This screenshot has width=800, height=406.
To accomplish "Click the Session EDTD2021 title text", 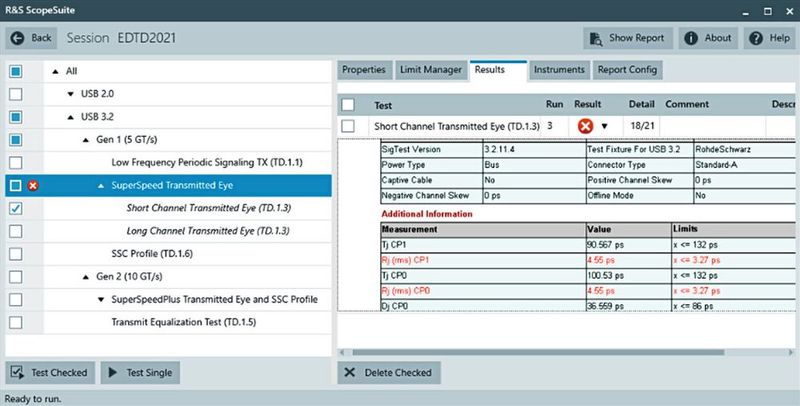I will [121, 38].
